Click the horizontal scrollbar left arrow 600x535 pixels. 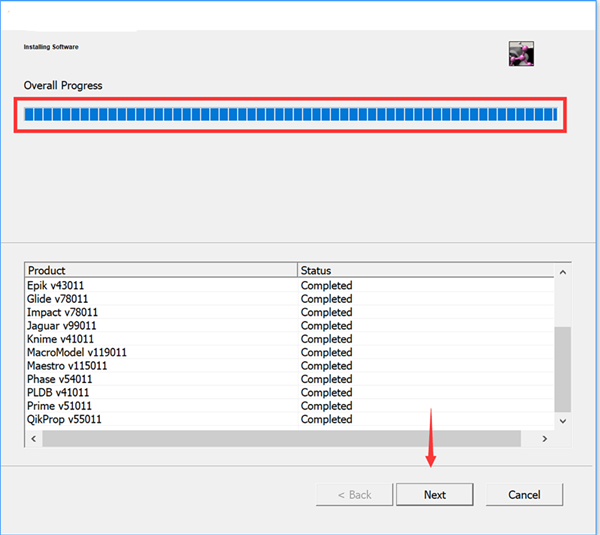pos(34,439)
